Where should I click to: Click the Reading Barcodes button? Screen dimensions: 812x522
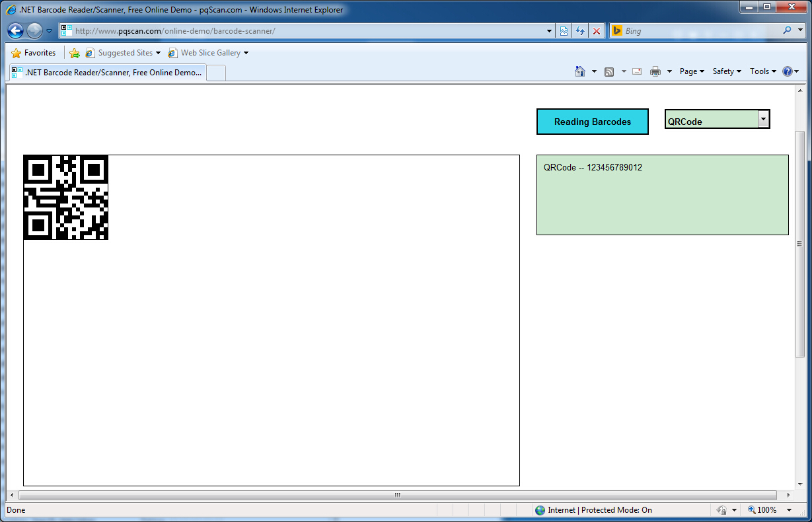click(593, 122)
